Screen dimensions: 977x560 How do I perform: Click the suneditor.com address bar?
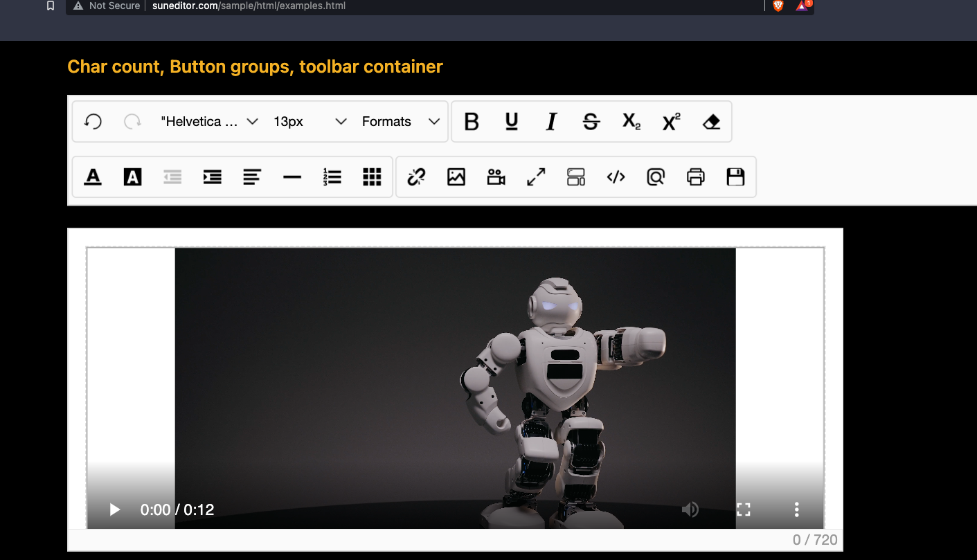(x=249, y=6)
